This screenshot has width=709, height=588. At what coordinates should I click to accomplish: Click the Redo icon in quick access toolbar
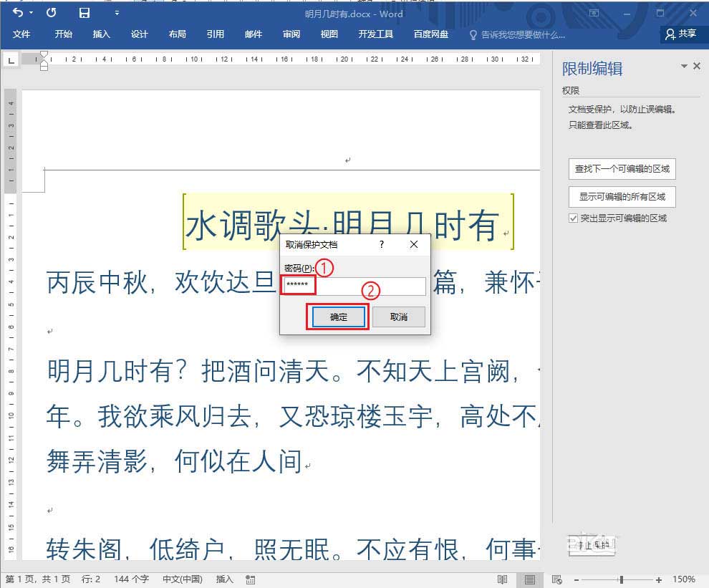(x=52, y=13)
